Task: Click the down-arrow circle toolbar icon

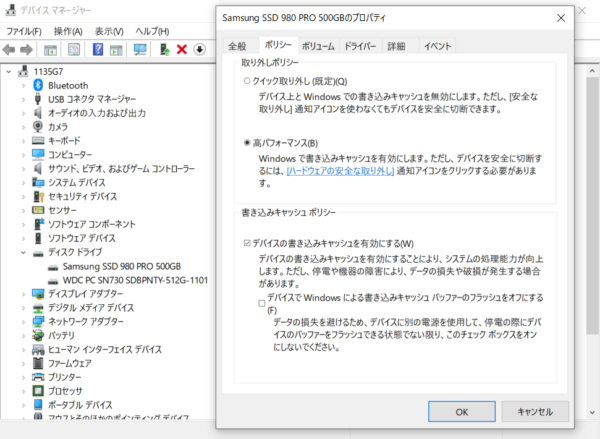Action: 199,49
